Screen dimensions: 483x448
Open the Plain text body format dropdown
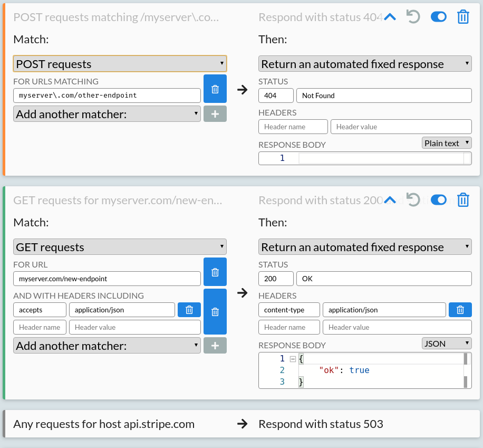[x=447, y=142]
